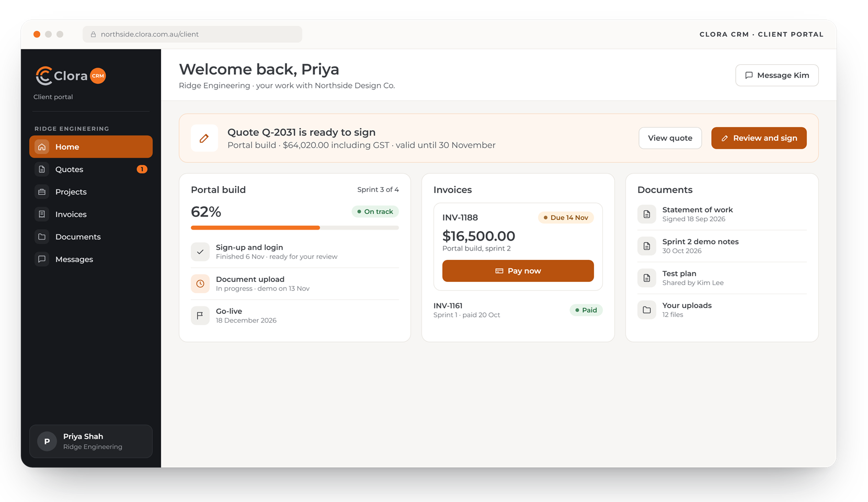Pay invoice INV-1188 with Pay now
This screenshot has height=502, width=868.
click(x=518, y=271)
